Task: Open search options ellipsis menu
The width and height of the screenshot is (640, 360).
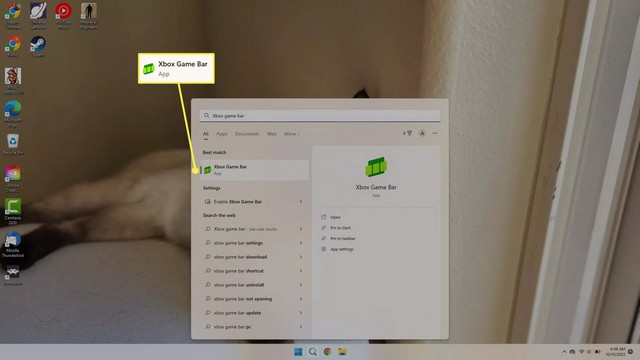Action: pyautogui.click(x=435, y=133)
